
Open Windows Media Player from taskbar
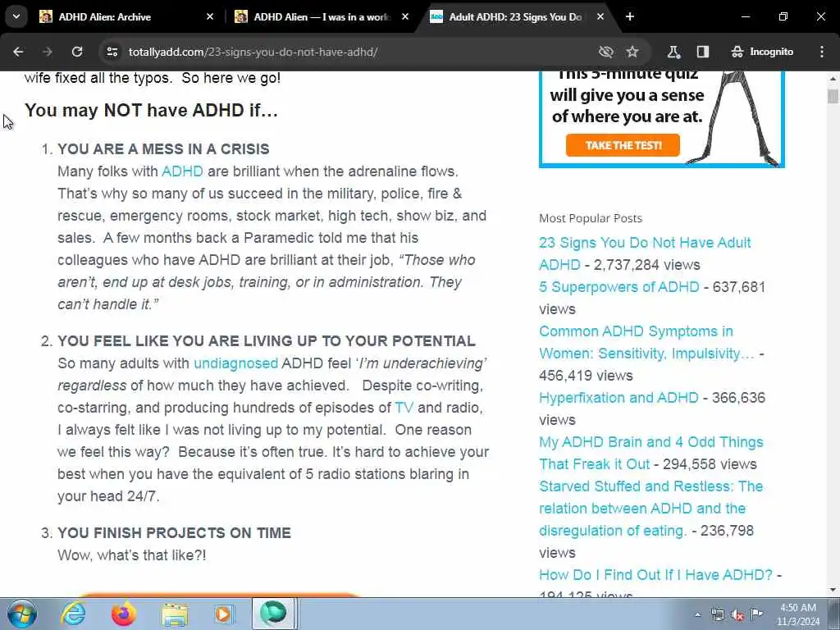tap(223, 614)
